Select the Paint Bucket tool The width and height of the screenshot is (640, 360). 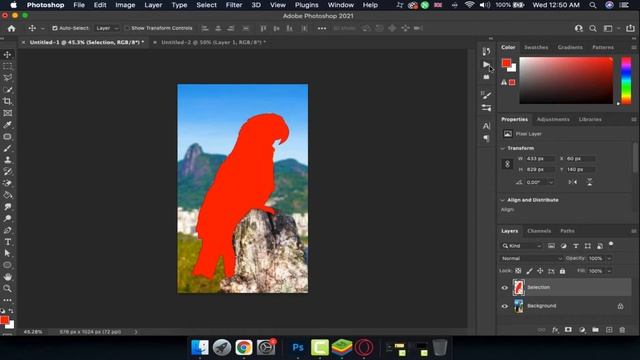tap(7, 195)
